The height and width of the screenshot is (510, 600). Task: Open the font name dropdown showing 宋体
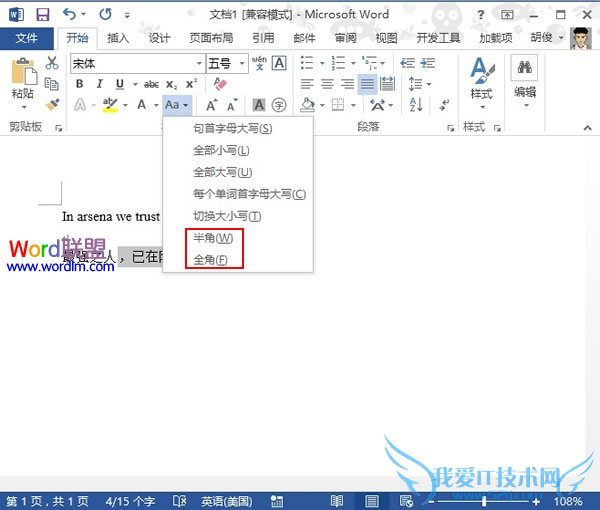135,63
